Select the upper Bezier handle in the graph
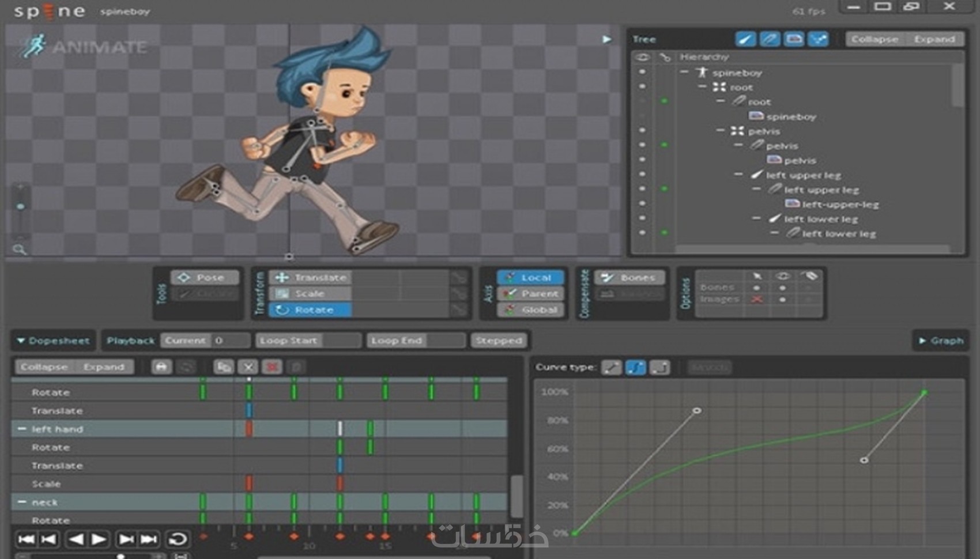The height and width of the screenshot is (559, 980). click(697, 410)
